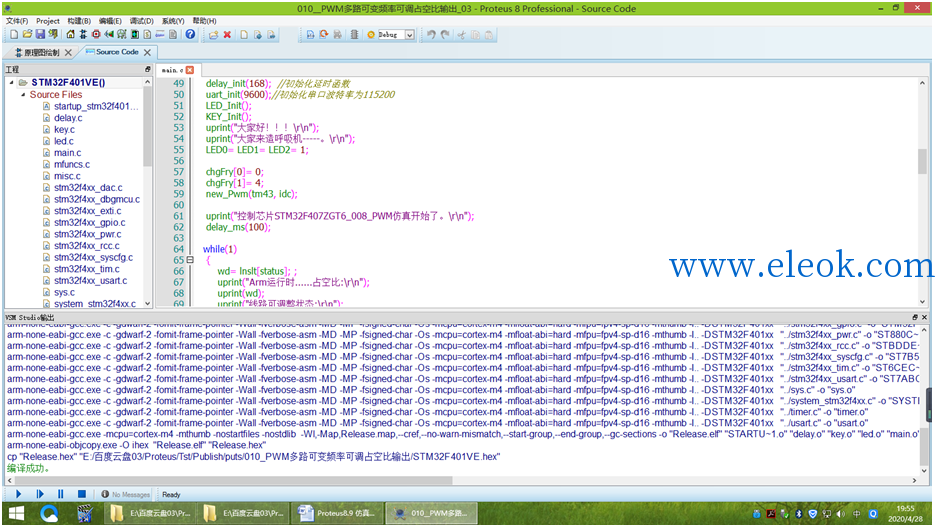Open the Bill of Materials icon
The height and width of the screenshot is (527, 935).
[147, 35]
